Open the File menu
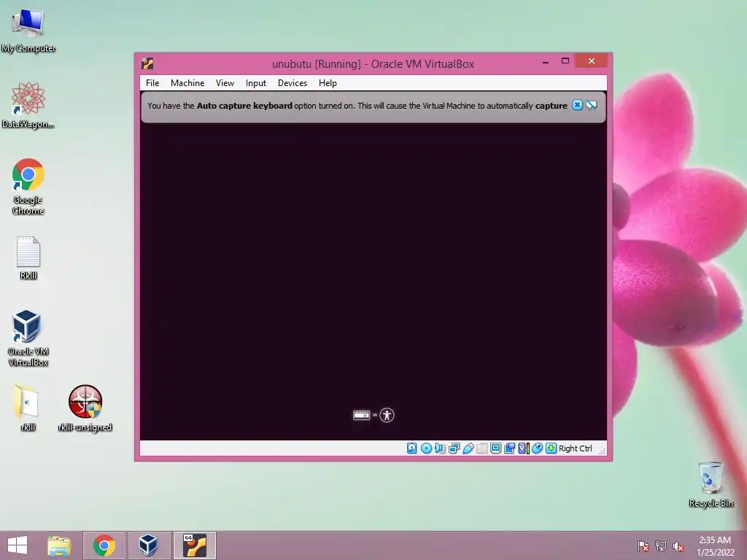The height and width of the screenshot is (560, 747). [x=152, y=83]
